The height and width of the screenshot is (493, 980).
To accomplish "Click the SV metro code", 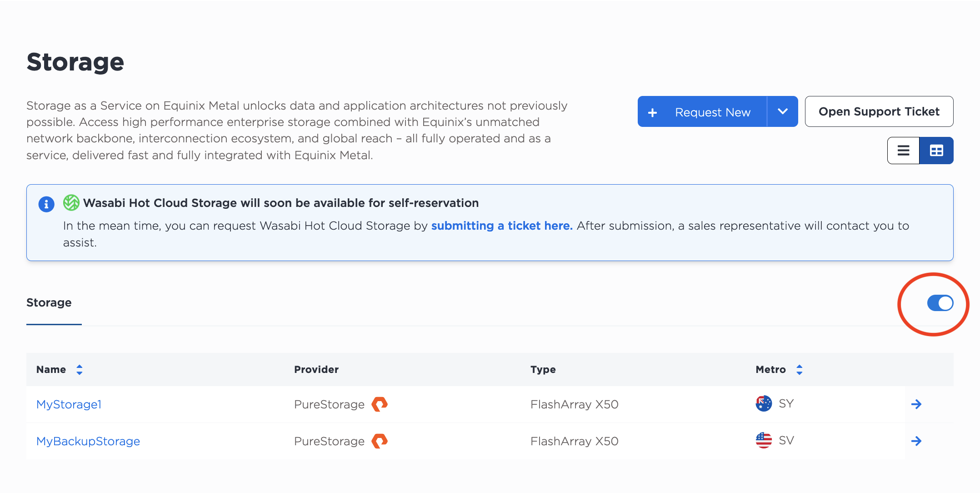I will 786,440.
